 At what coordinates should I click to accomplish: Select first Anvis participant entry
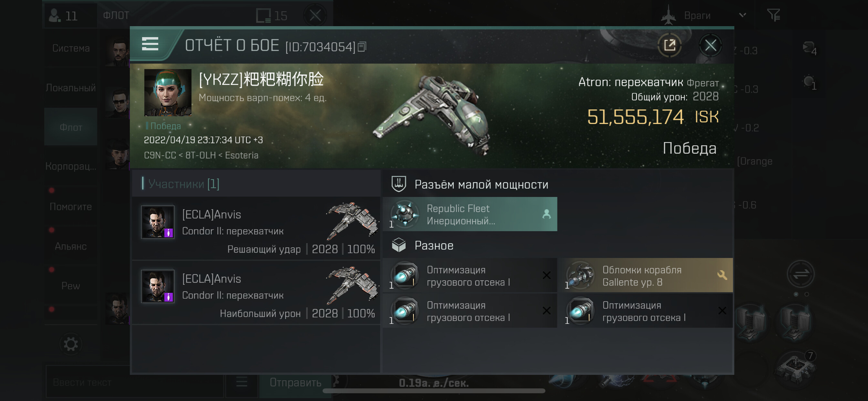pos(256,229)
